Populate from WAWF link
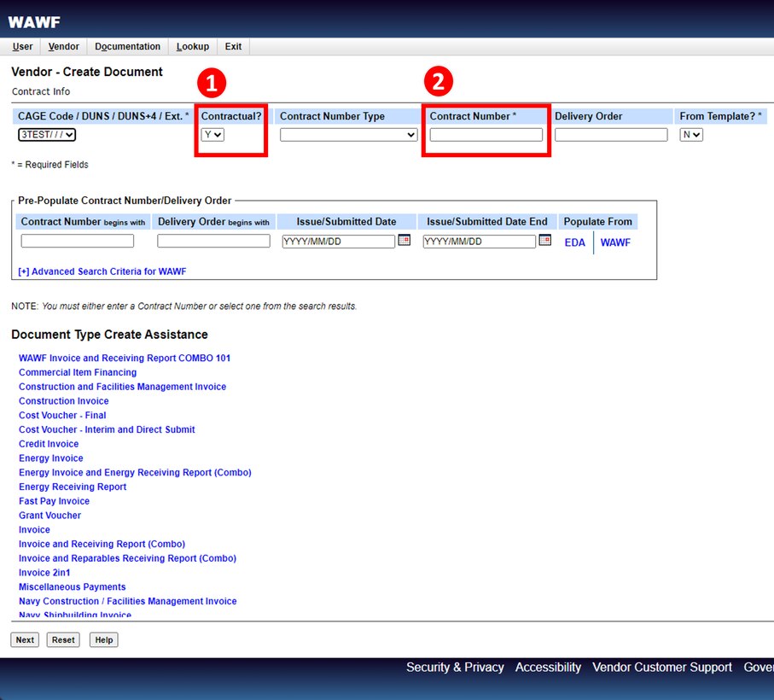 [615, 242]
